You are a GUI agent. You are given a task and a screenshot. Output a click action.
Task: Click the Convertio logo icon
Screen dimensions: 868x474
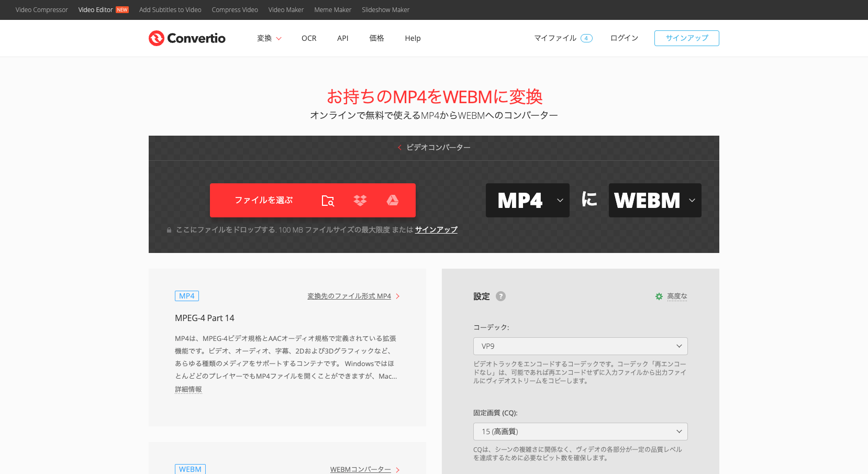[157, 38]
